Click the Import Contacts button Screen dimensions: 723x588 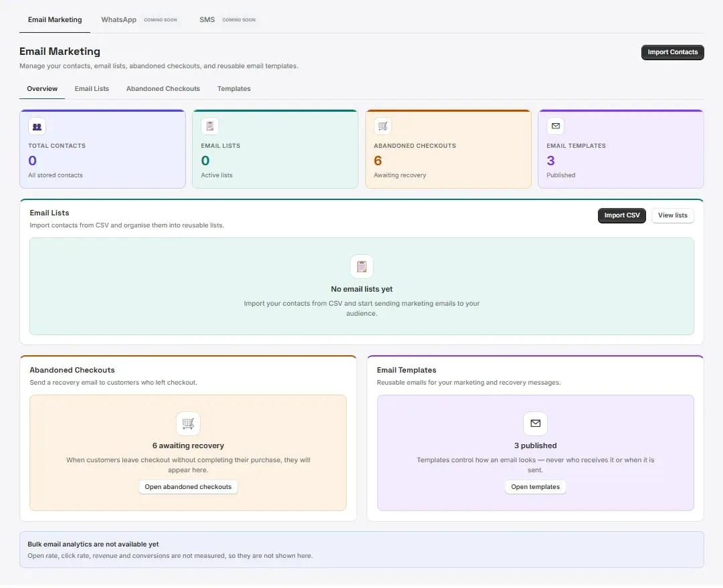tap(674, 53)
